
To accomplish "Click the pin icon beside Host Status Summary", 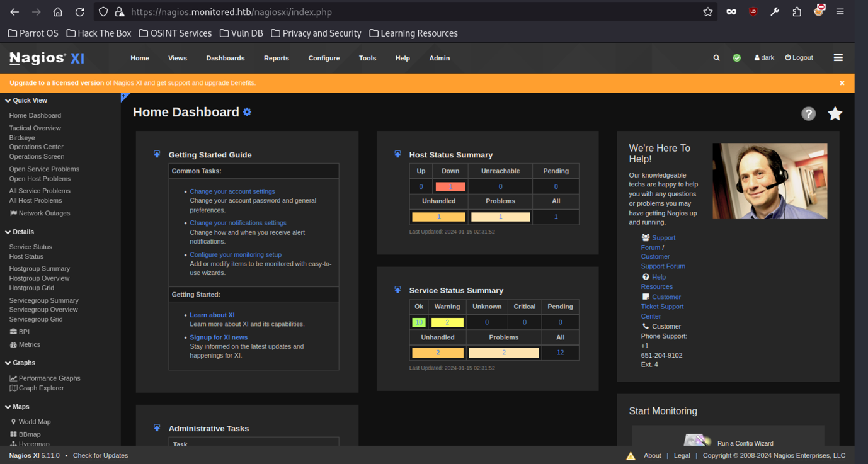I will coord(397,154).
